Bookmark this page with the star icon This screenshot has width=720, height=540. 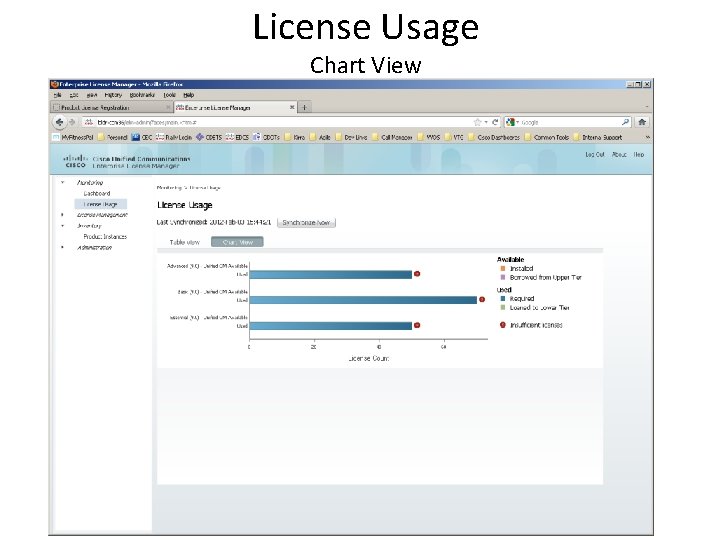point(478,122)
